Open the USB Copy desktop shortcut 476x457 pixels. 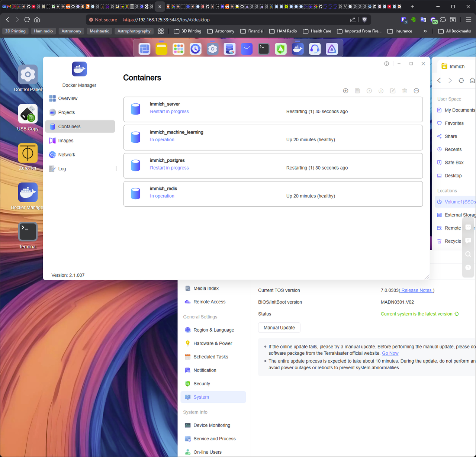(x=28, y=118)
